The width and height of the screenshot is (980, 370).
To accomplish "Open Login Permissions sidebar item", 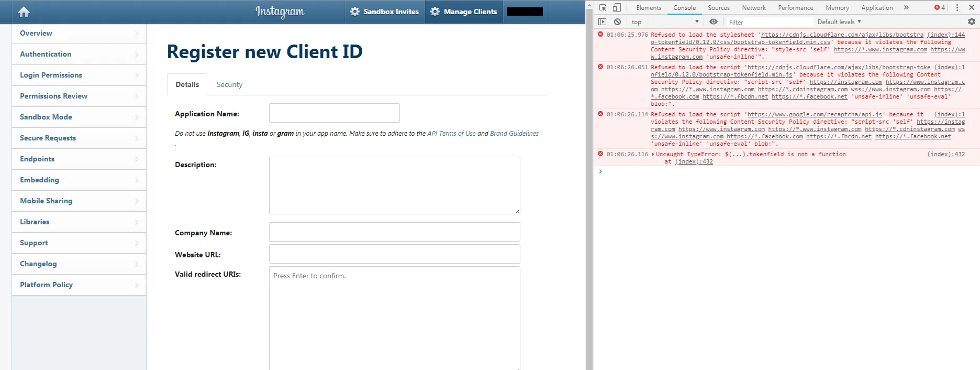I will (x=79, y=75).
